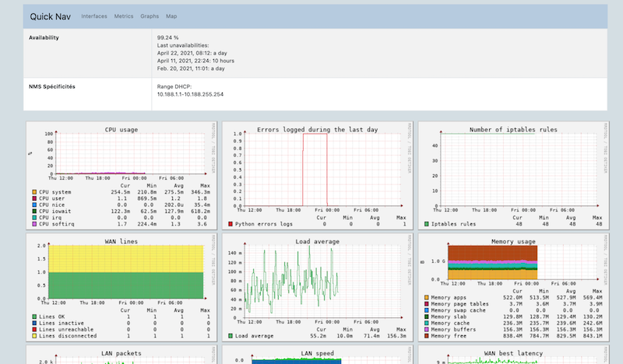Select the 99.24 % availability value
The width and height of the screenshot is (623, 364).
tap(167, 37)
